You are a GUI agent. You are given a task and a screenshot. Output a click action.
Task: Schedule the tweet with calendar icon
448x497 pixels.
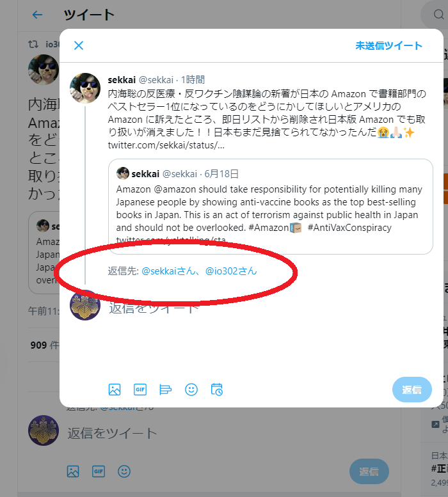217,390
